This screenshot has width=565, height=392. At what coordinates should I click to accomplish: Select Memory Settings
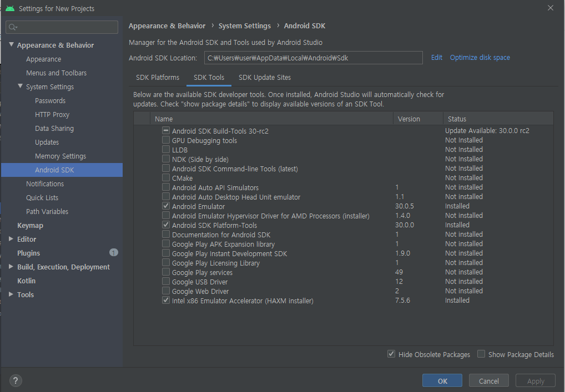60,156
